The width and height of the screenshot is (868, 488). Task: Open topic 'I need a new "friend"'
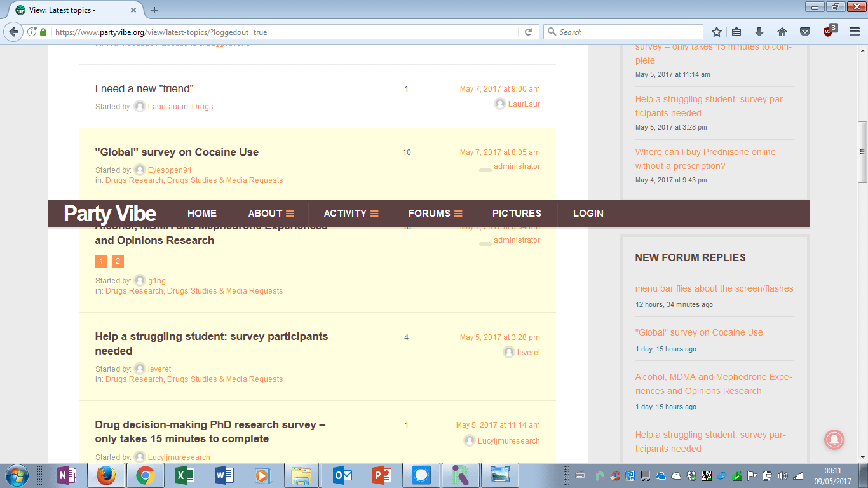pos(144,88)
